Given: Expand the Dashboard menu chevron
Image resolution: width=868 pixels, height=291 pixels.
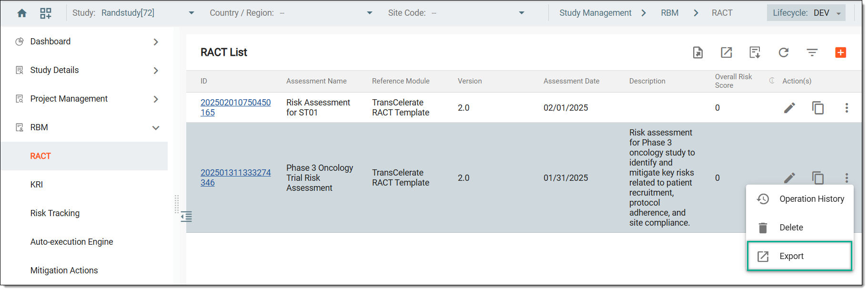Looking at the screenshot, I should pyautogui.click(x=156, y=42).
